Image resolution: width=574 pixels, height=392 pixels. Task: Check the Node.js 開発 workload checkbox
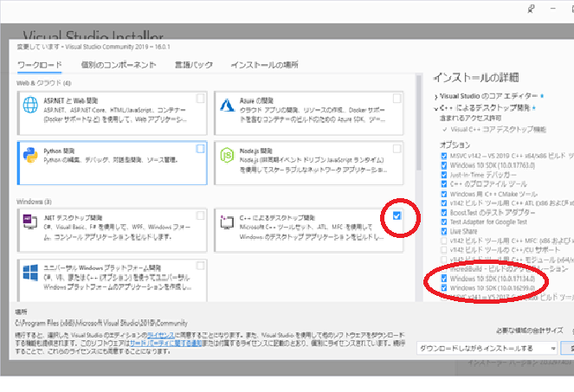[x=397, y=149]
